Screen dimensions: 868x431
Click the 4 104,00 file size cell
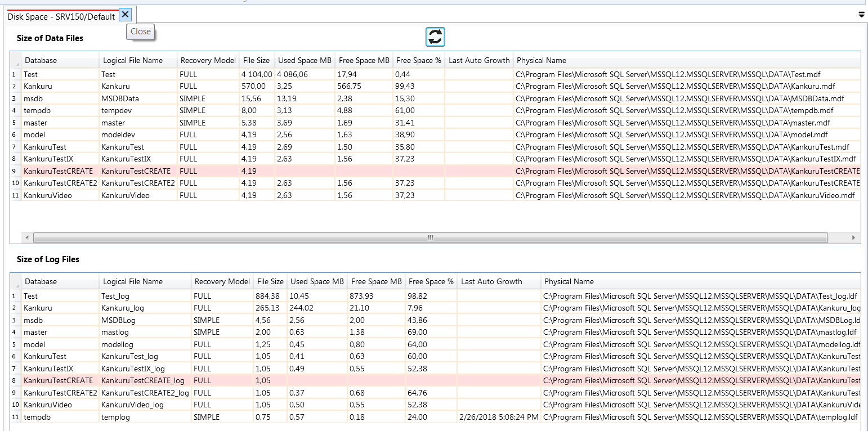point(257,74)
